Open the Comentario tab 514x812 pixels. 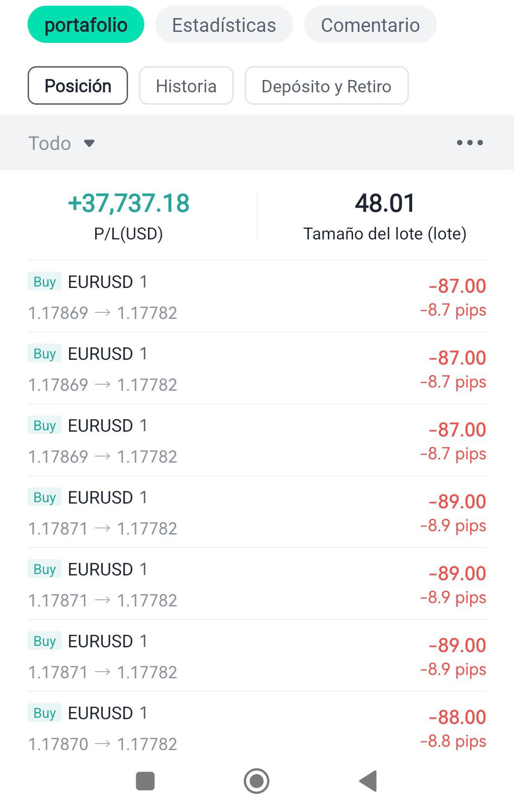tap(370, 25)
